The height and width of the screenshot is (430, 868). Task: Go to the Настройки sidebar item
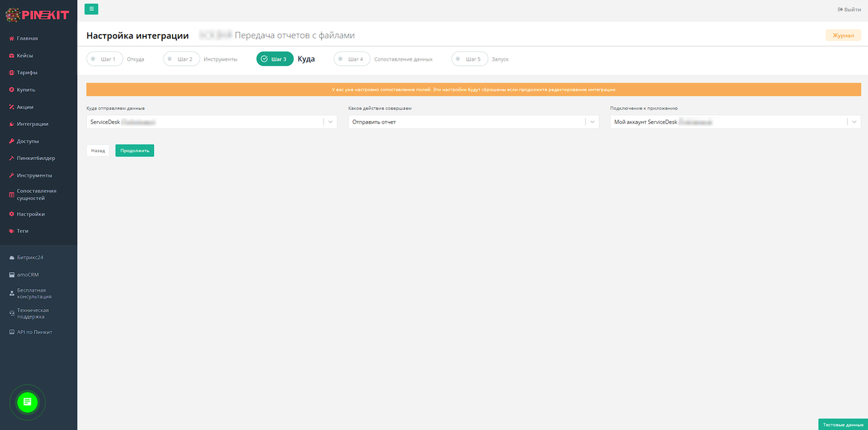pos(30,214)
